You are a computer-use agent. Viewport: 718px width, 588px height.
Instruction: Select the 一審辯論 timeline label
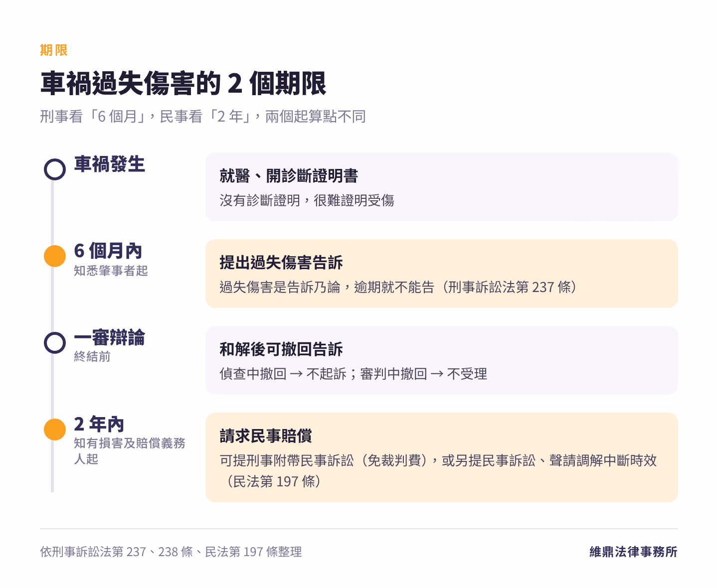(x=110, y=337)
